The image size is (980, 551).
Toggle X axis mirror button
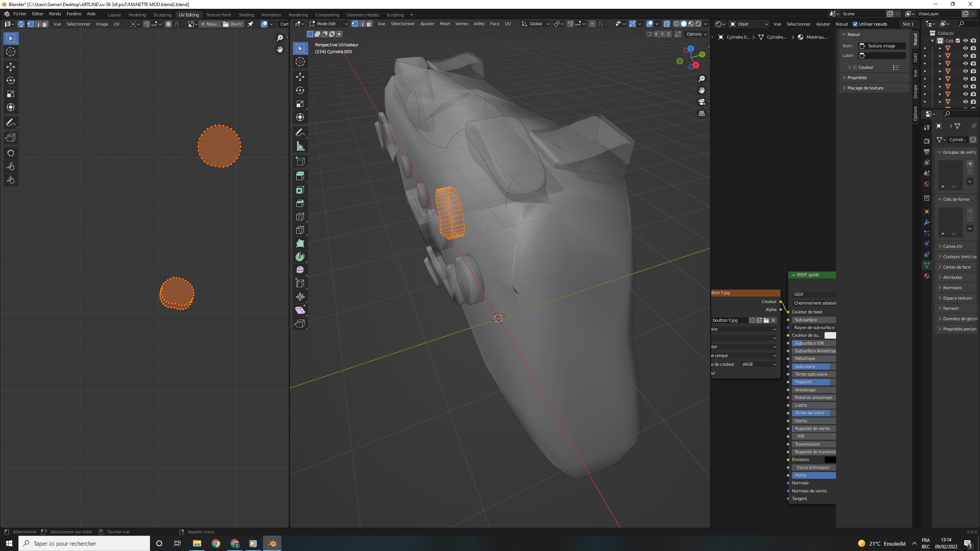click(x=656, y=34)
